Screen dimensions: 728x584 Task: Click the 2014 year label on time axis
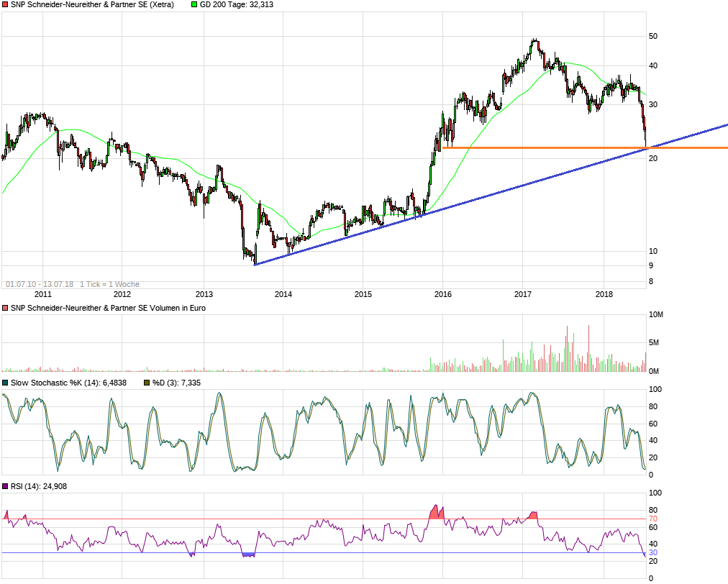tap(283, 294)
